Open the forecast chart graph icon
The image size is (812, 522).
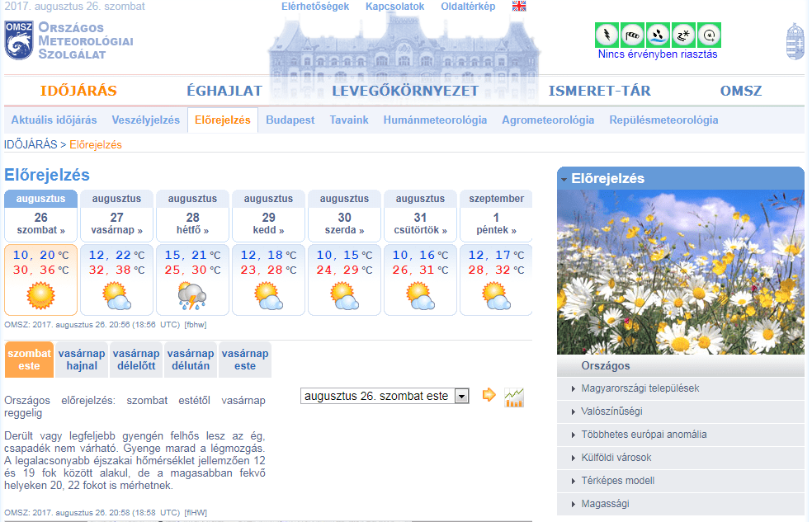[514, 397]
